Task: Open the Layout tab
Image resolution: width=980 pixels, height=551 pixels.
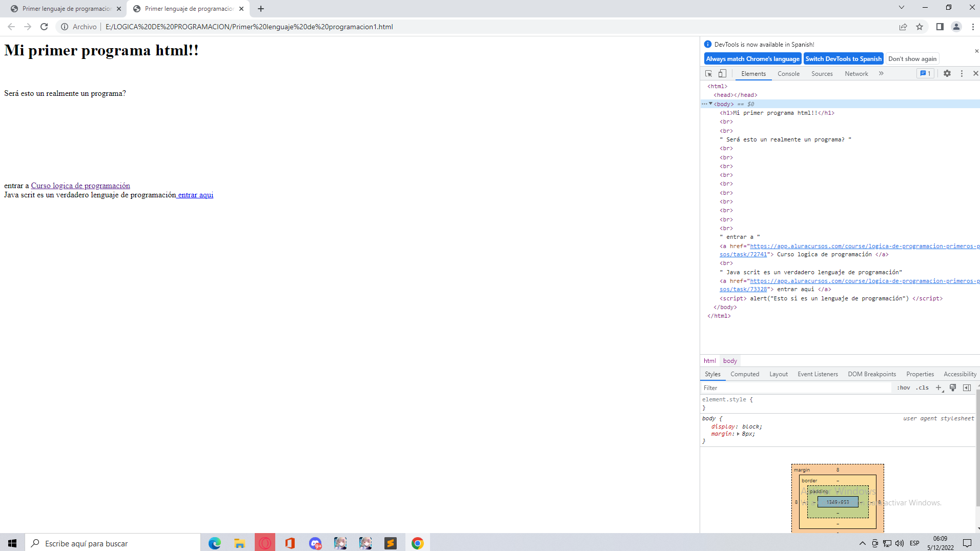Action: click(x=778, y=374)
